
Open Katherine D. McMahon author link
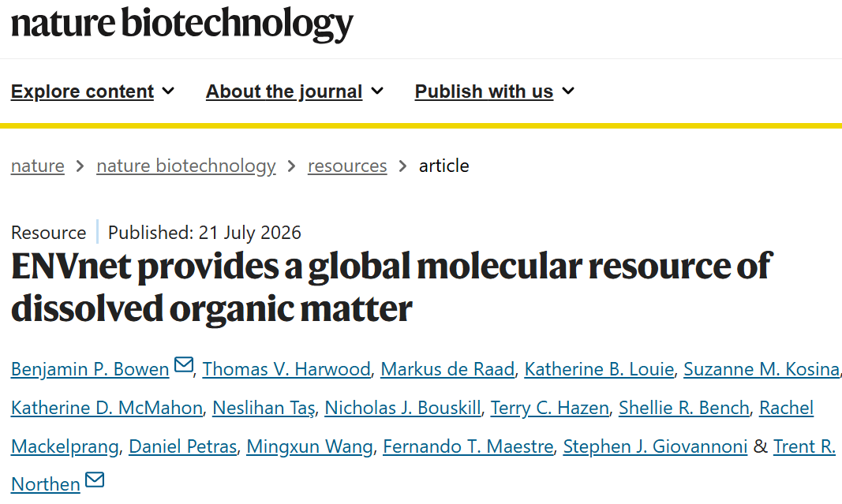[x=107, y=408]
